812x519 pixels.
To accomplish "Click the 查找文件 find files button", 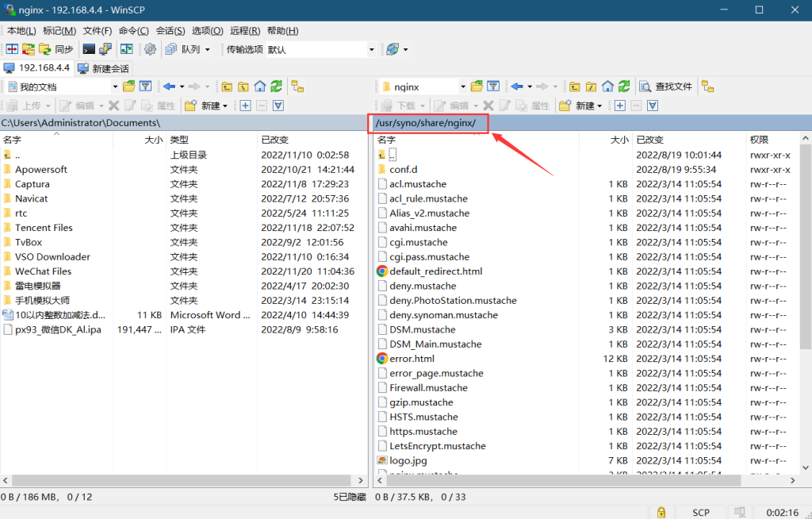I will coord(666,86).
